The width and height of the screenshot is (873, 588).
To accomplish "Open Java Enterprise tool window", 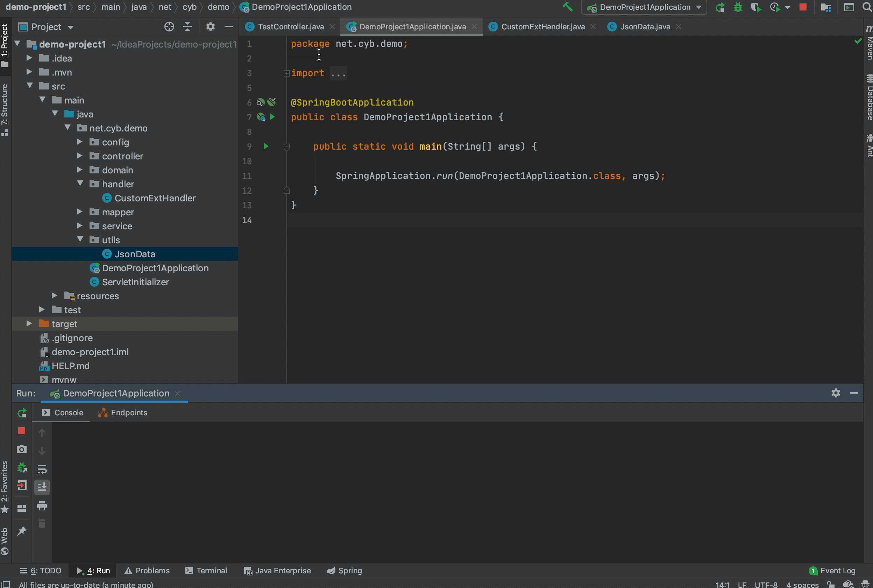I will click(x=277, y=571).
